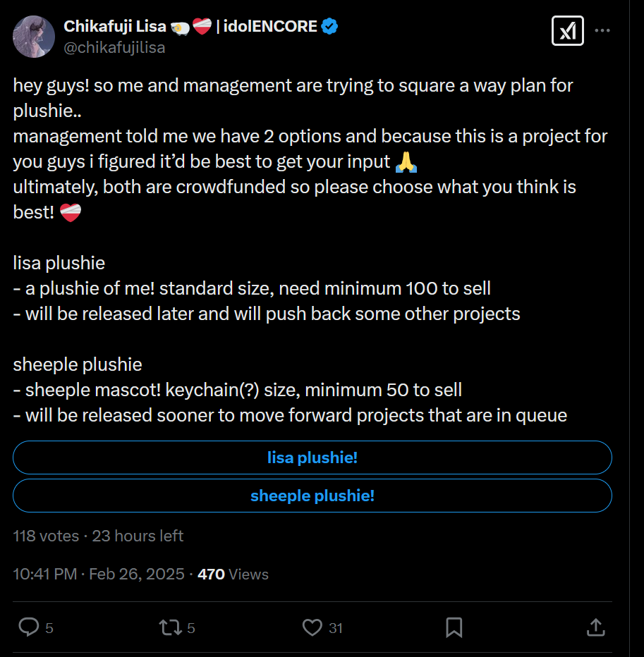The height and width of the screenshot is (657, 644).
Task: Vote for the "lisa plushie!" poll option
Action: tap(312, 458)
